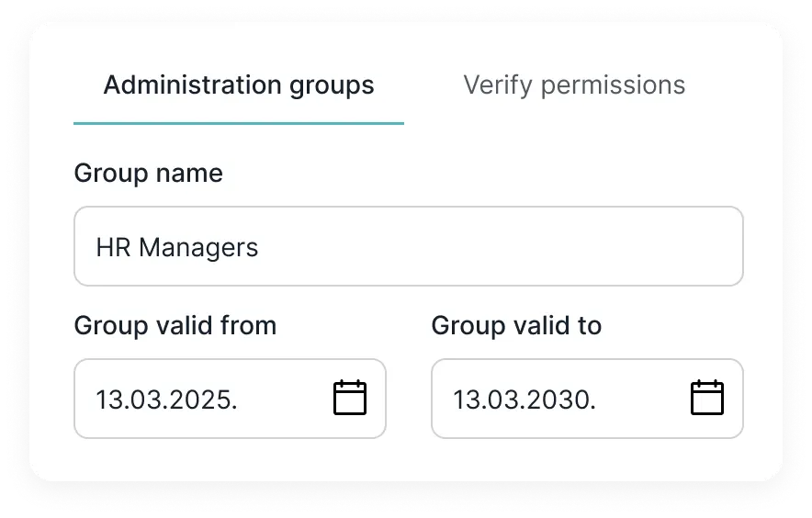The width and height of the screenshot is (812, 518).
Task: Select the day 13 in valid from date
Action: (109, 400)
